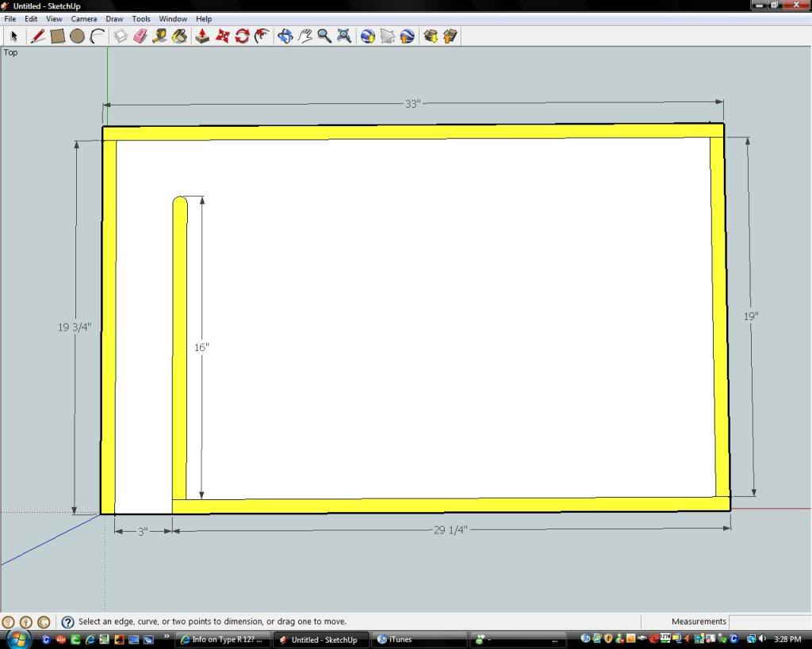Open the Window menu
Viewport: 812px width, 649px height.
[173, 19]
